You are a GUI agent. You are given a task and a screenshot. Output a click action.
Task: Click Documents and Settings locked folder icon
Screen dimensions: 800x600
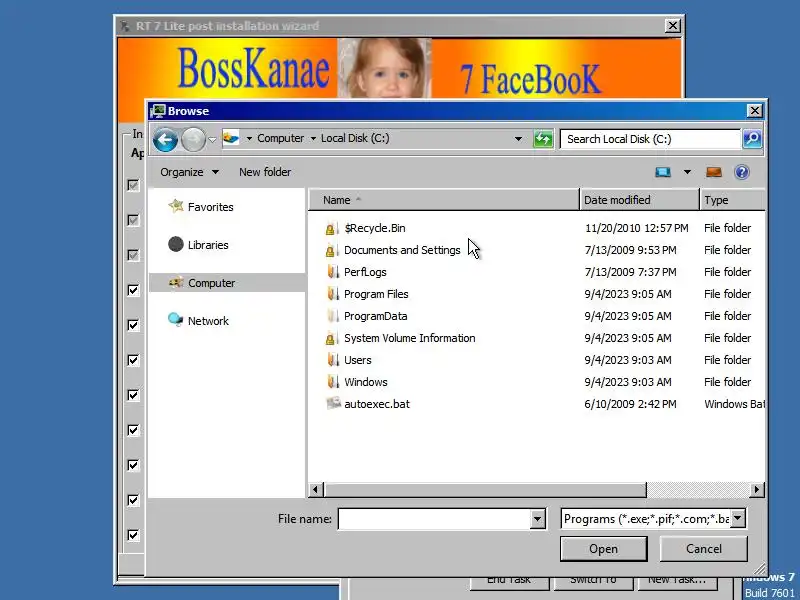click(x=332, y=250)
